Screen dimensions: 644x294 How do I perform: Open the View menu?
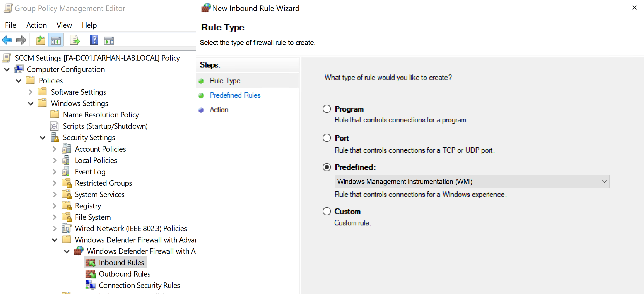(64, 25)
